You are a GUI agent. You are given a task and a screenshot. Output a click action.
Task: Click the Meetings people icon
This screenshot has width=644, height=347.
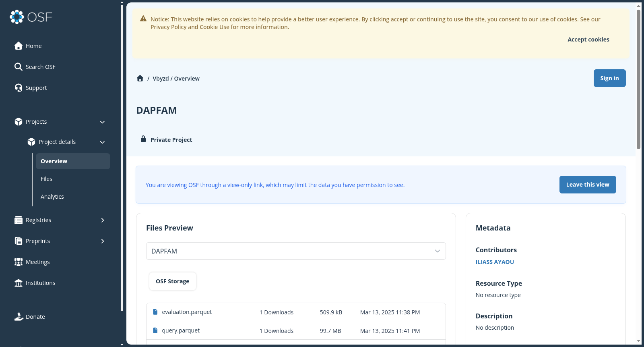point(19,262)
